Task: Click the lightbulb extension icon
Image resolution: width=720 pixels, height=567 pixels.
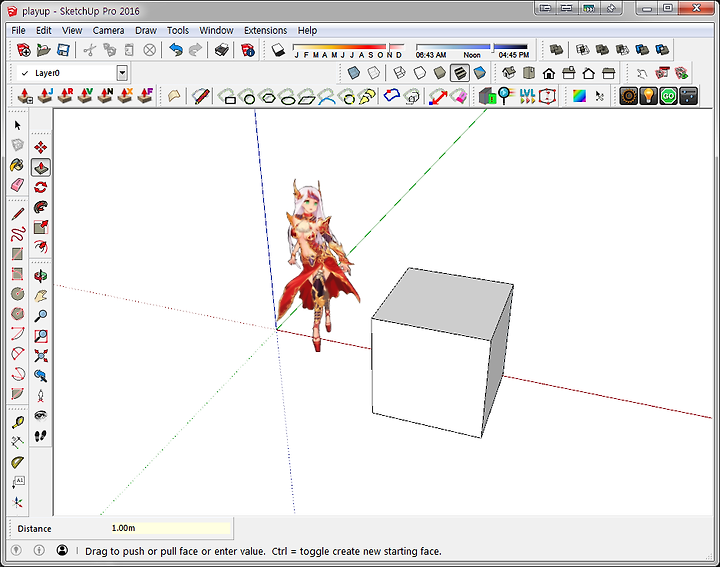Action: tap(648, 96)
